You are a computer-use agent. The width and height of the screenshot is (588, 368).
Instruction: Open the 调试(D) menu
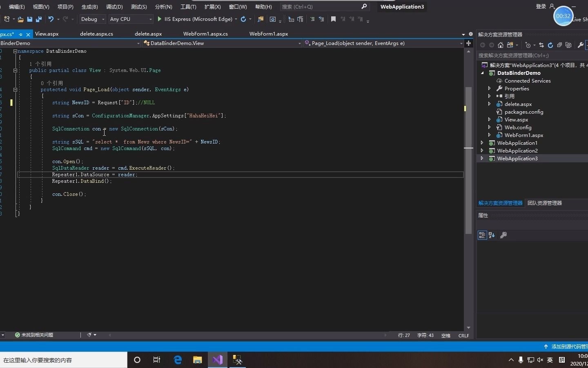click(115, 7)
